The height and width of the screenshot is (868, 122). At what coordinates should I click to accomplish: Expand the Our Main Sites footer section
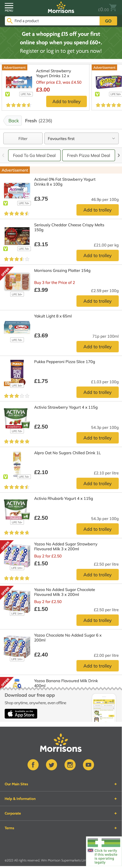click(61, 784)
